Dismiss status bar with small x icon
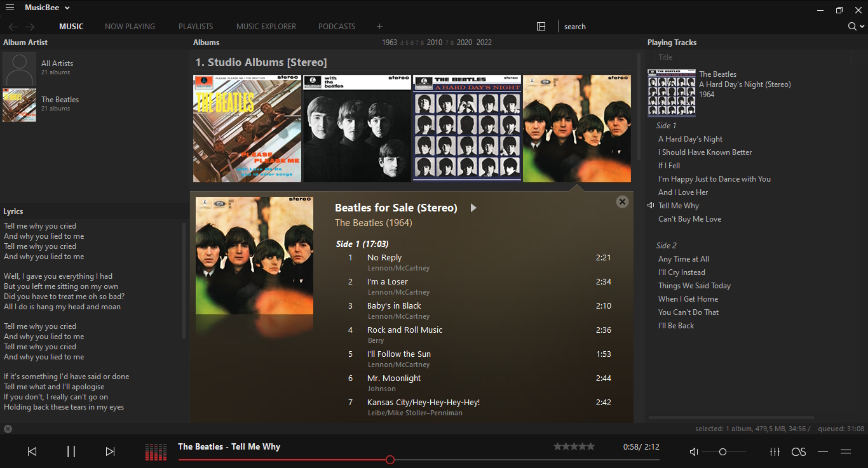This screenshot has height=468, width=868. tap(8, 429)
